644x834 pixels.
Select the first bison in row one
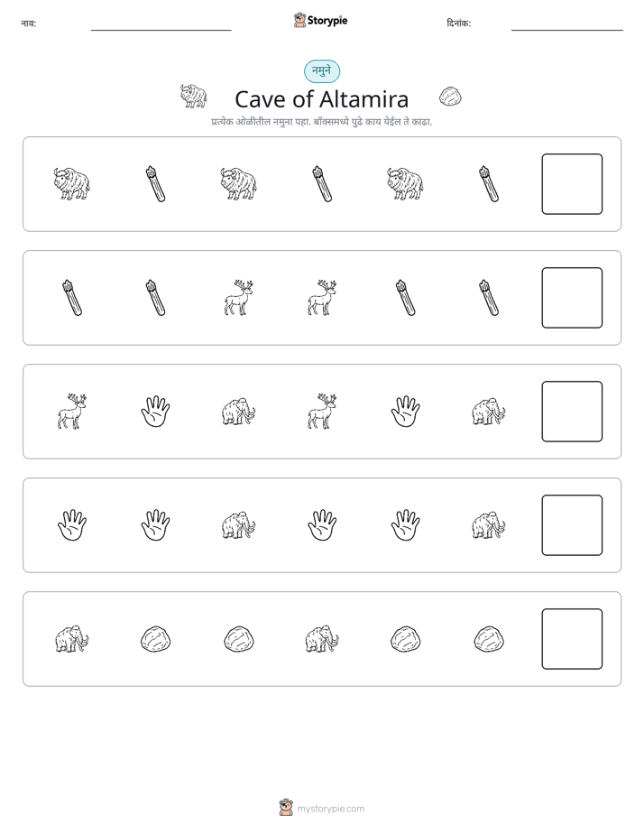pyautogui.click(x=72, y=184)
